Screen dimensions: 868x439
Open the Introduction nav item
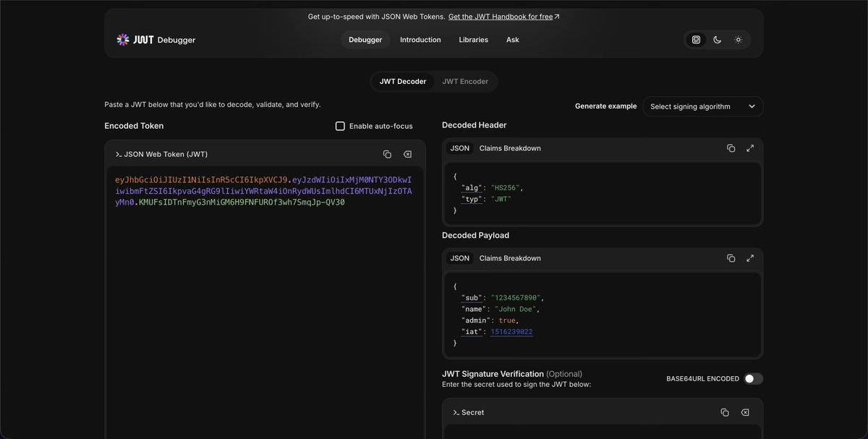[420, 40]
